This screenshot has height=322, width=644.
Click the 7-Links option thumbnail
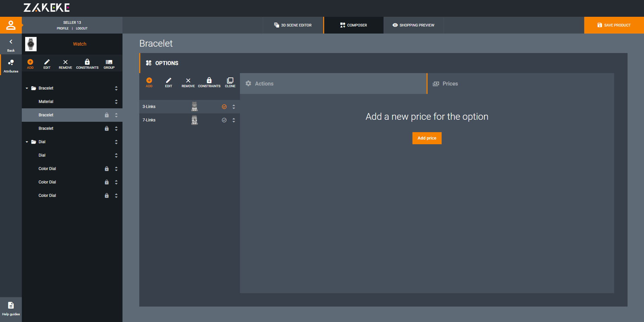[194, 120]
